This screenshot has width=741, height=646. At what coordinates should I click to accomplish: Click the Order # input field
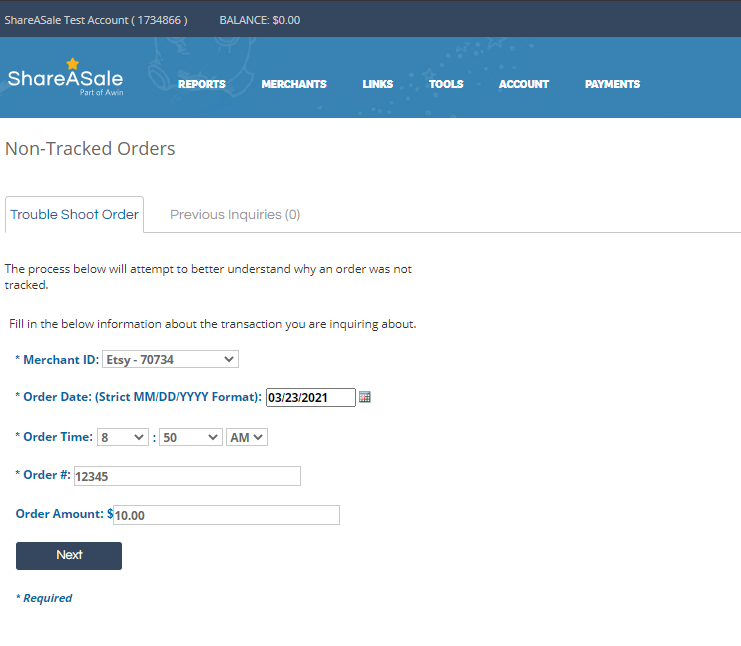187,476
